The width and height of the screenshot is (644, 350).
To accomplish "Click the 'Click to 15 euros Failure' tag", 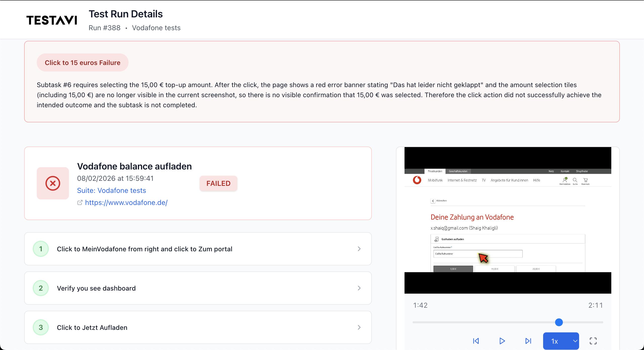I will point(83,62).
